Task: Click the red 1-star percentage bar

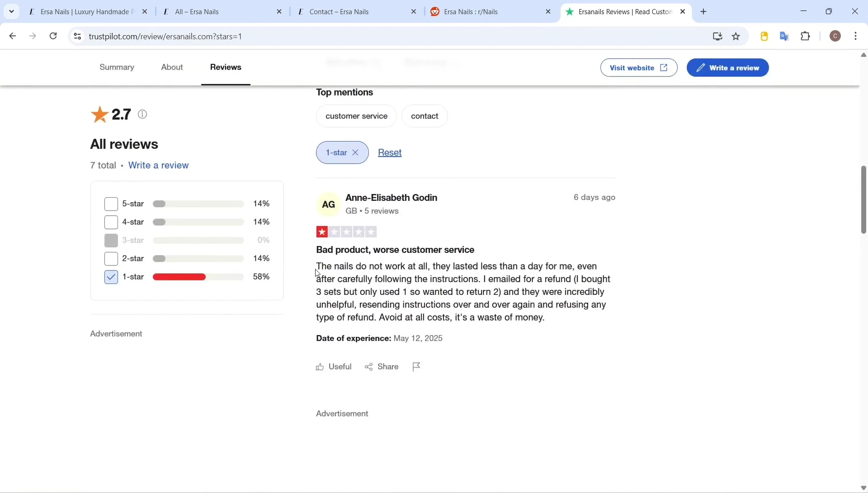Action: 198,277
